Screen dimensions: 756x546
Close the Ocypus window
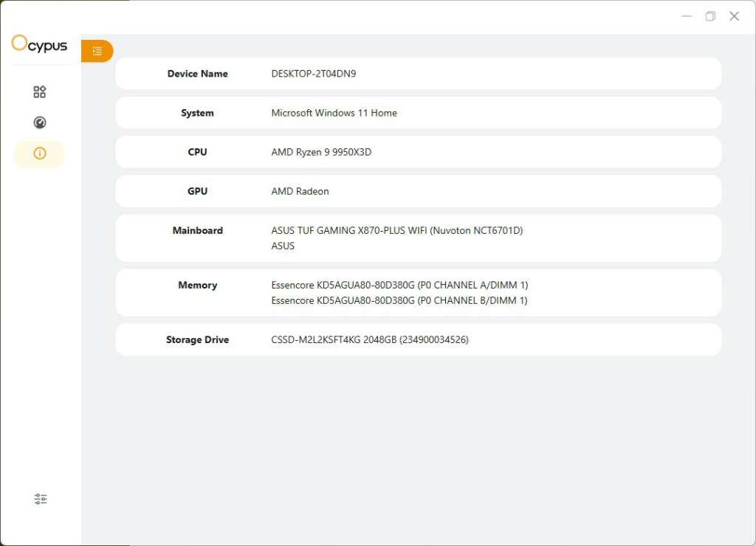tap(735, 16)
